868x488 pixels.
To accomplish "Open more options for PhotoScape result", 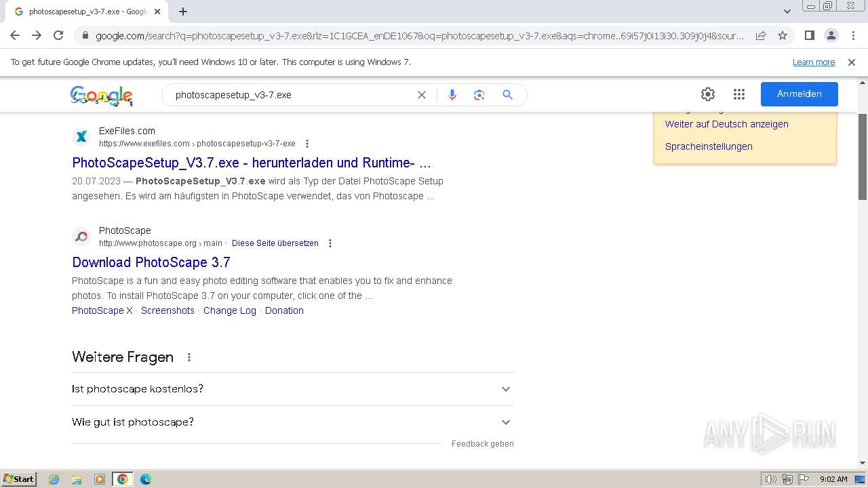I will click(330, 243).
